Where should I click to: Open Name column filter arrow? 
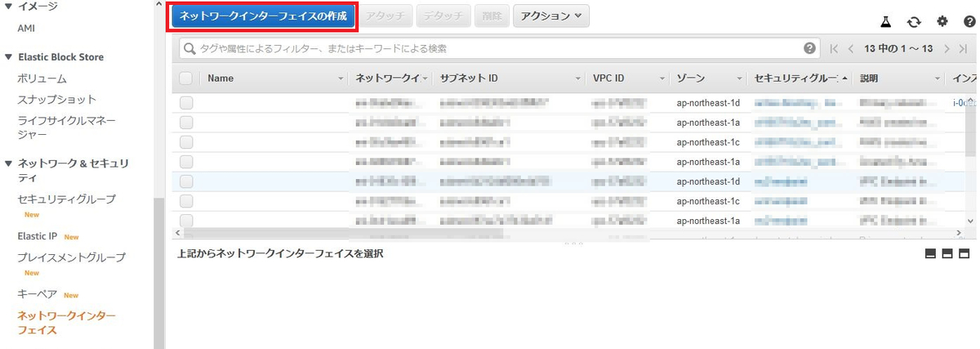pos(341,79)
